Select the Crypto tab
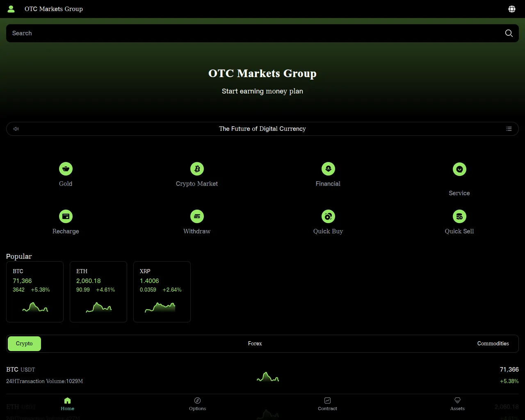Image resolution: width=525 pixels, height=420 pixels. (24, 344)
